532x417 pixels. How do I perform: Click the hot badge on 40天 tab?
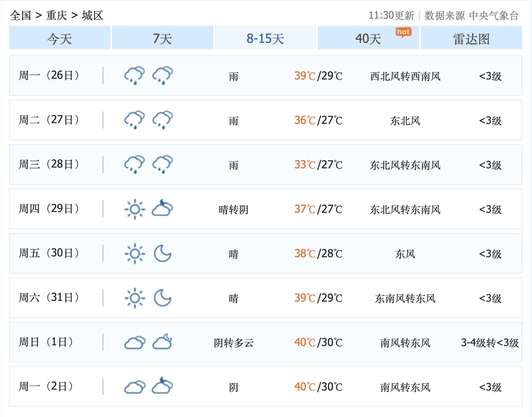403,32
